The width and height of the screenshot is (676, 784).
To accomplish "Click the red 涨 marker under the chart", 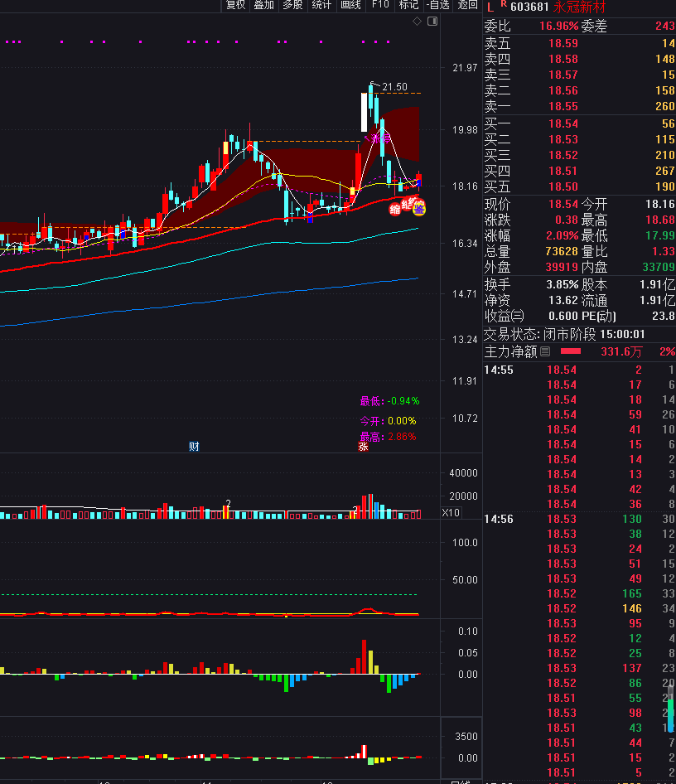I will pos(362,447).
